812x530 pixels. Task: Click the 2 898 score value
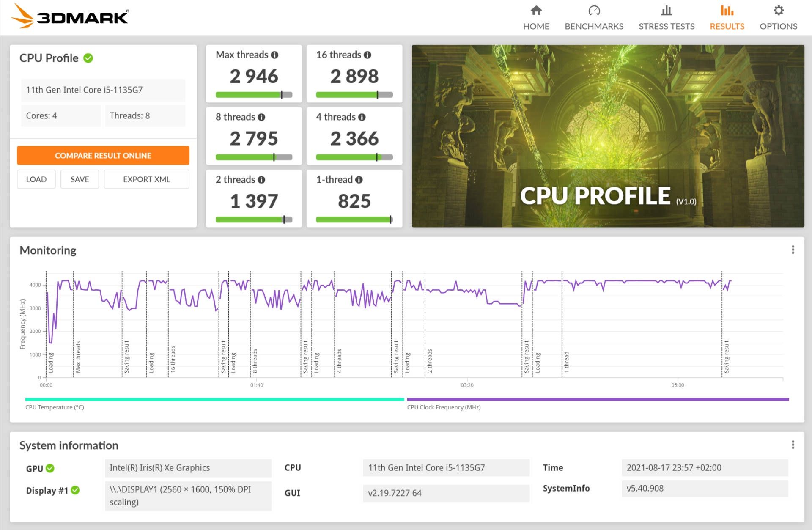tap(354, 77)
